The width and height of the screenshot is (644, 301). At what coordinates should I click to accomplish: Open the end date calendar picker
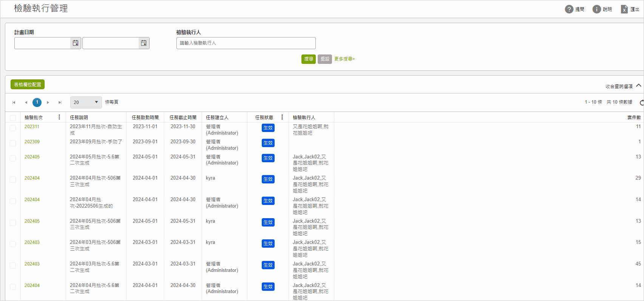[144, 43]
